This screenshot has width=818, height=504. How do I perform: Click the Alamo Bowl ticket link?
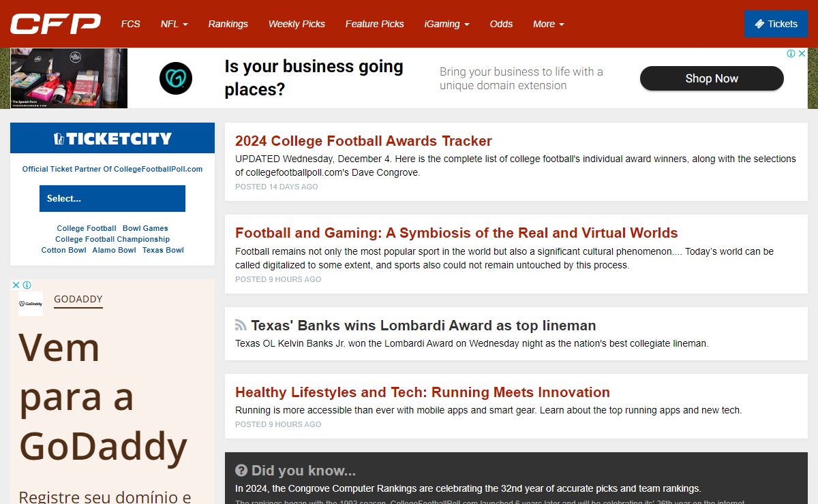pos(115,250)
